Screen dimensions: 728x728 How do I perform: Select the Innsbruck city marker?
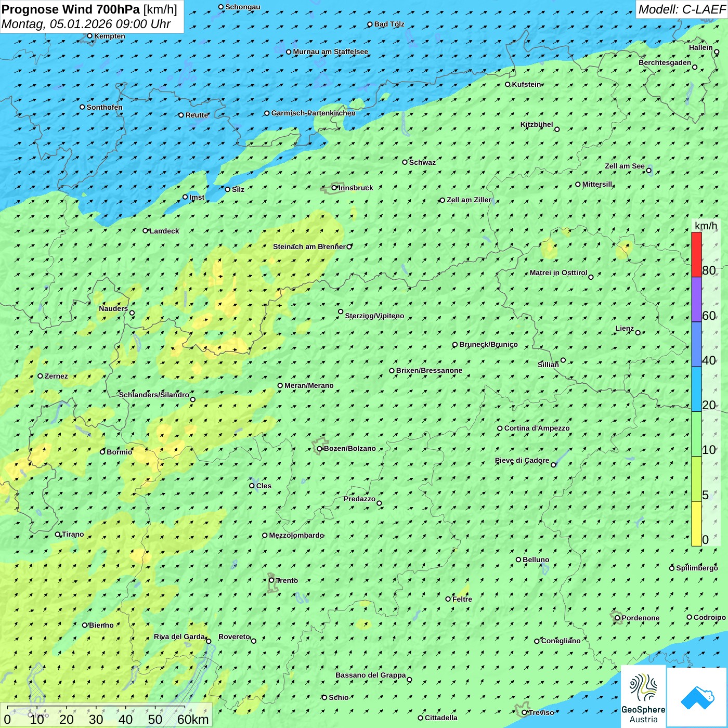[x=334, y=188]
